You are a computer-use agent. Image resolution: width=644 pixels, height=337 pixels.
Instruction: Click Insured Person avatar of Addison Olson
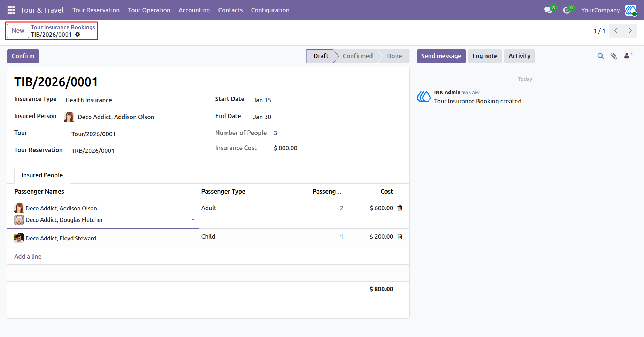point(69,117)
